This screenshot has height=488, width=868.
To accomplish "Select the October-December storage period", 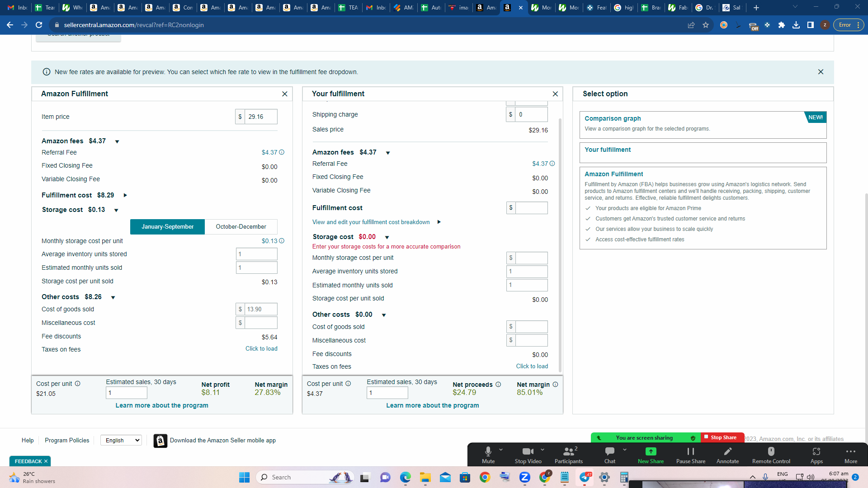I will point(241,226).
